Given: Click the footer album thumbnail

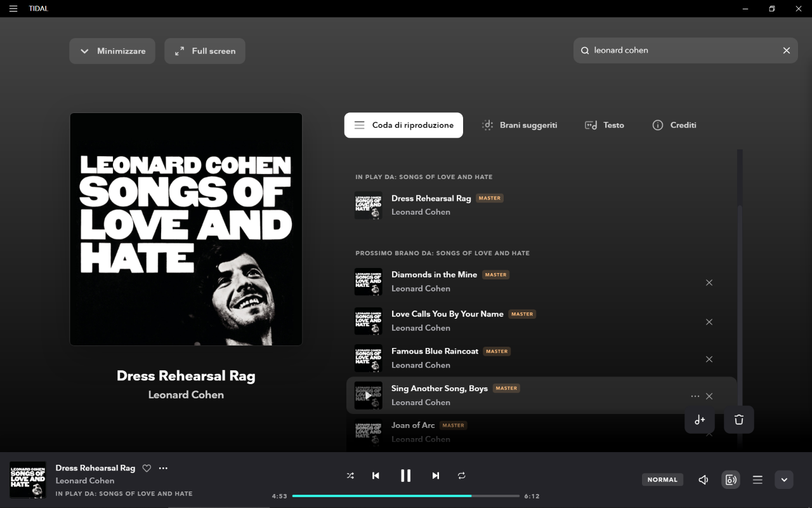Looking at the screenshot, I should tap(28, 479).
